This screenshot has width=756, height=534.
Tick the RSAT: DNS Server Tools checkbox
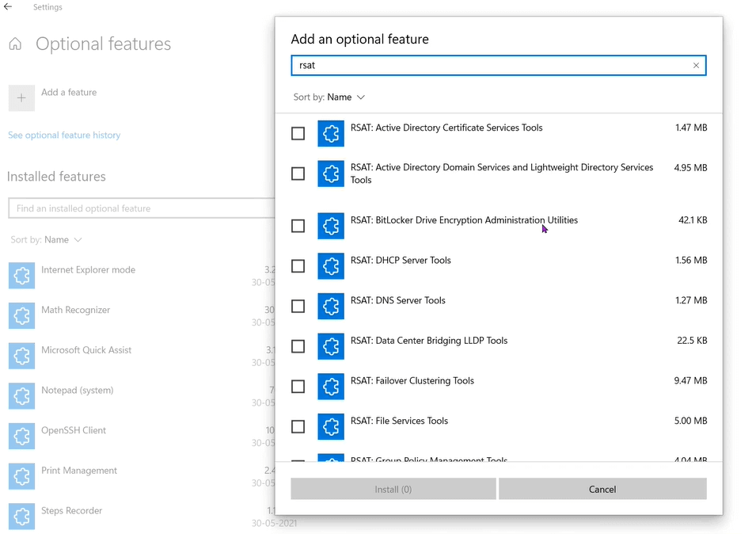298,306
